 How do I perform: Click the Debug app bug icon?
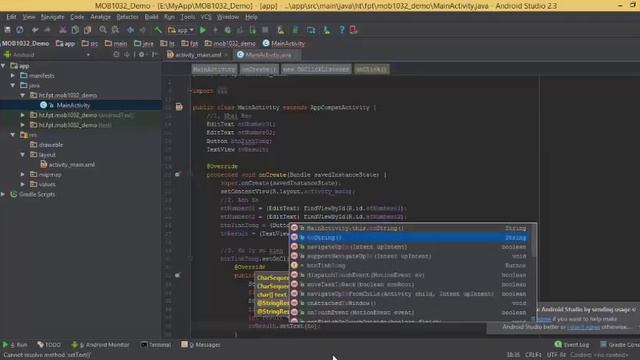[228, 30]
